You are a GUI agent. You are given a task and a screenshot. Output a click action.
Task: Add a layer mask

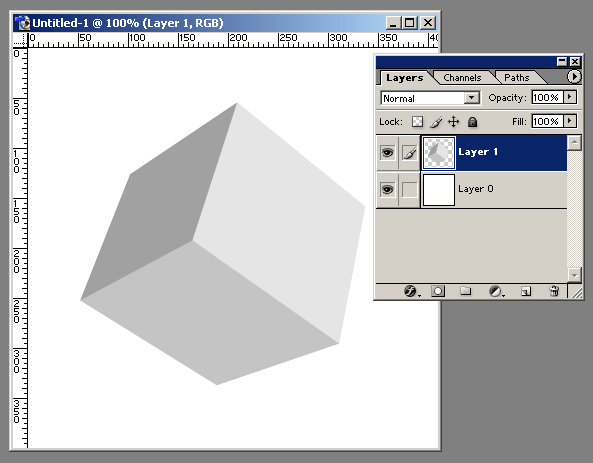click(x=438, y=291)
